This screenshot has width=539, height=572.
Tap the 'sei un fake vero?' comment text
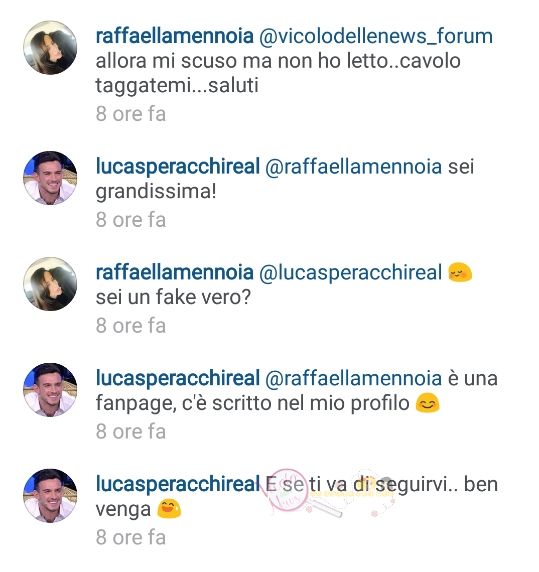click(x=173, y=297)
